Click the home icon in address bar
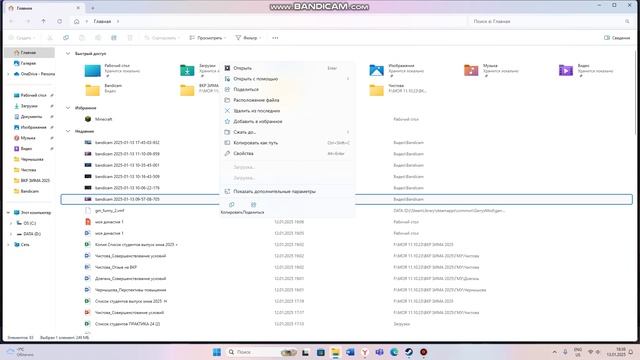The image size is (640, 360). (76, 21)
